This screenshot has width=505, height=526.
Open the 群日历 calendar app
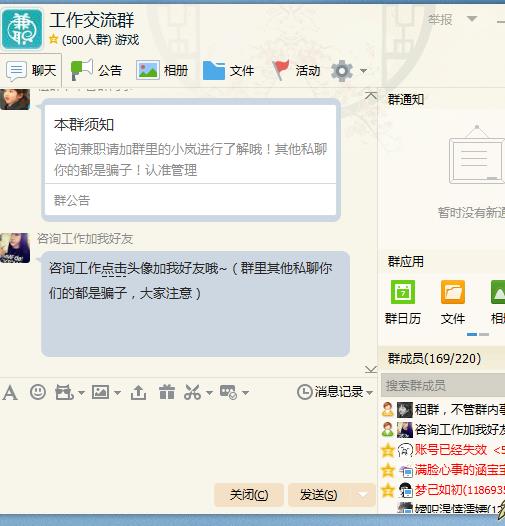403,303
